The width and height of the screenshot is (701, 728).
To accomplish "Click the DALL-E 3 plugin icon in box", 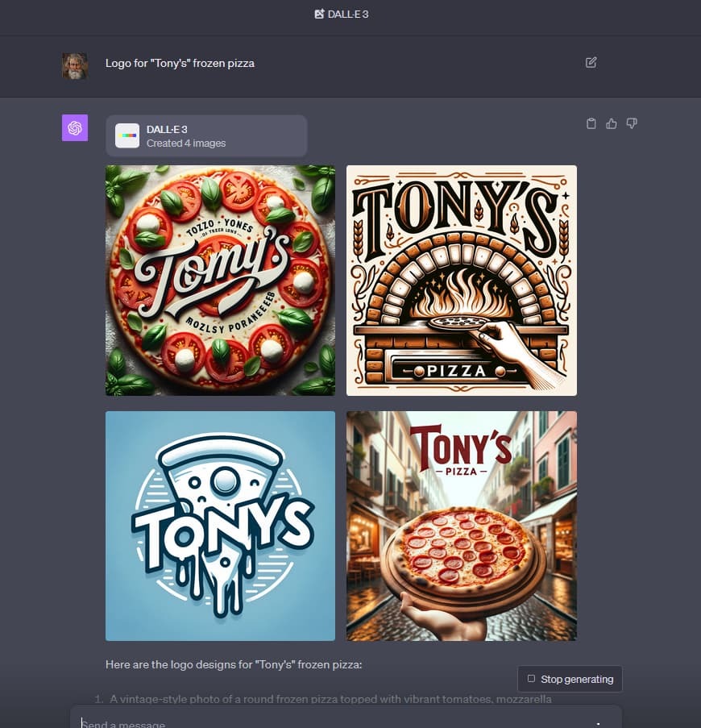I will pyautogui.click(x=127, y=135).
